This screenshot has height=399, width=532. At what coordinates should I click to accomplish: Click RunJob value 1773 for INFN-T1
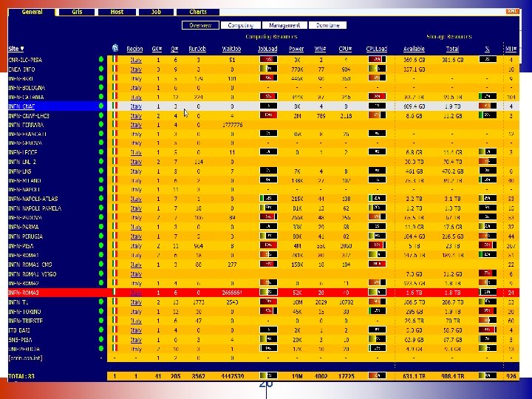tap(198, 302)
